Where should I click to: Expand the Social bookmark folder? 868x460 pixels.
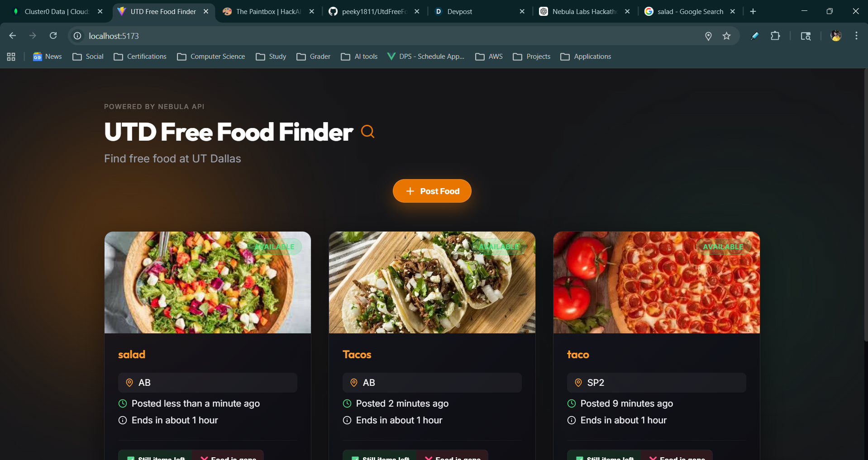click(88, 57)
